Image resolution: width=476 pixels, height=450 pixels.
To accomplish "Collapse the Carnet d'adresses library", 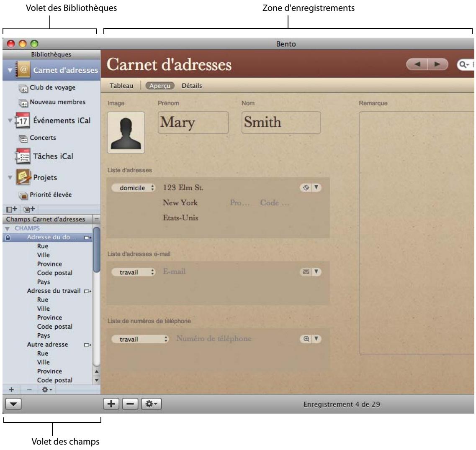I will click(10, 70).
